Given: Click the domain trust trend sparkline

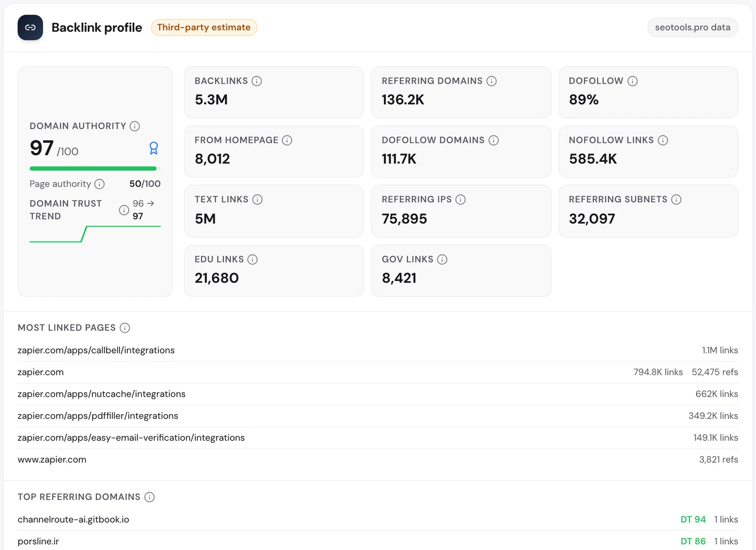Looking at the screenshot, I should (95, 234).
